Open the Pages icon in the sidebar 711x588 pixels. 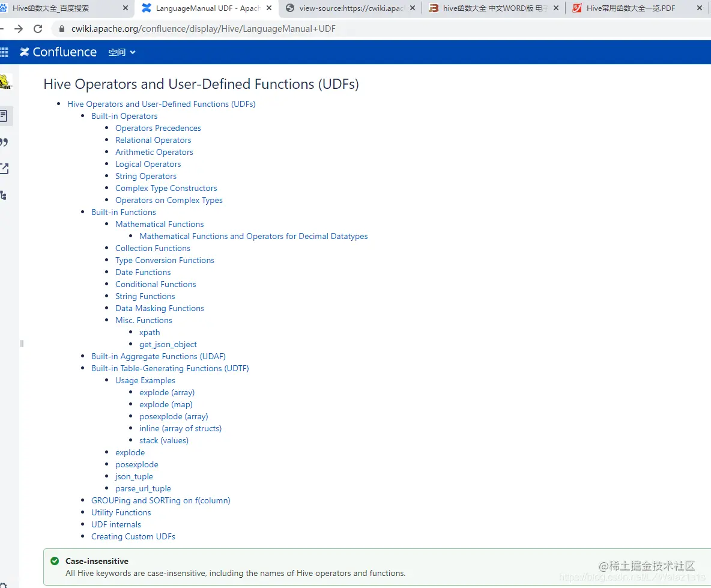pyautogui.click(x=4, y=116)
